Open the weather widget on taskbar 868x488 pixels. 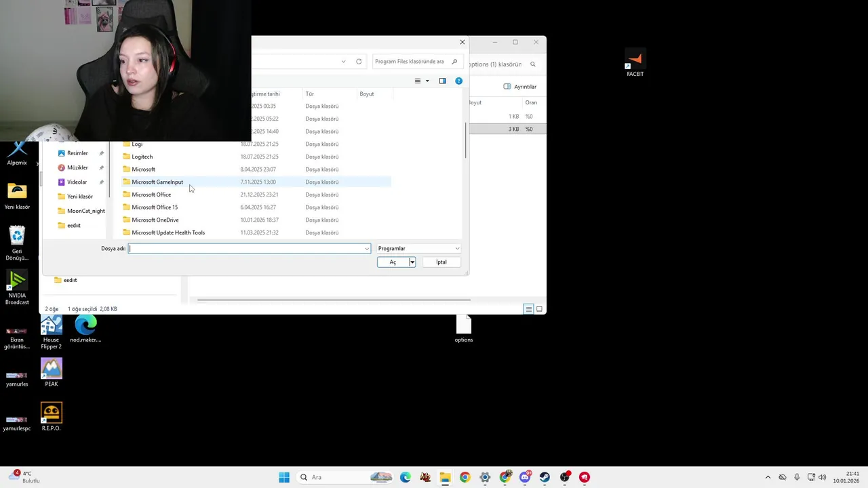pyautogui.click(x=24, y=477)
